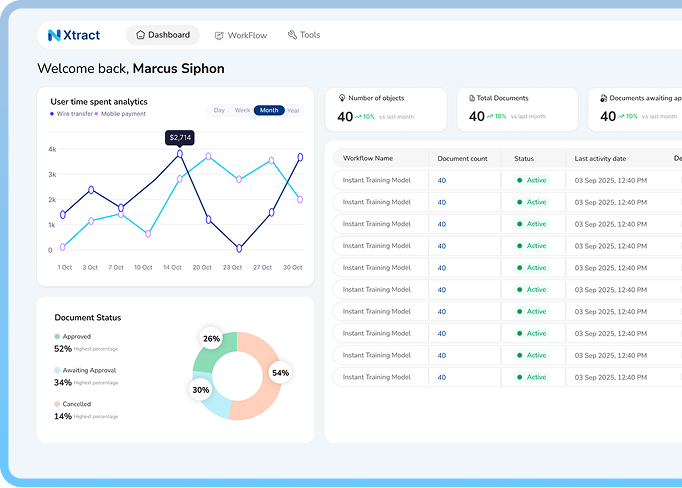Click the Active status badge in first row
682x488 pixels.
pyautogui.click(x=532, y=180)
